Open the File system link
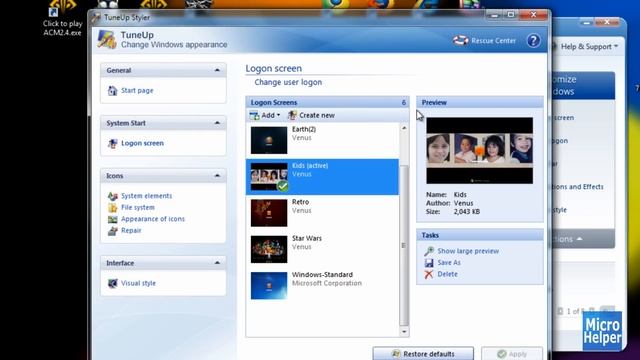The image size is (640, 360). pos(138,207)
